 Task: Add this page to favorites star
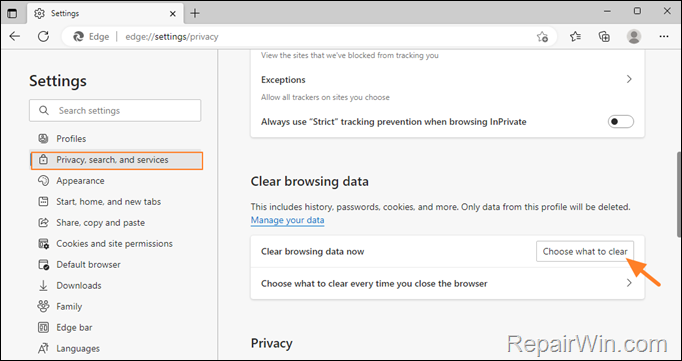(x=542, y=37)
